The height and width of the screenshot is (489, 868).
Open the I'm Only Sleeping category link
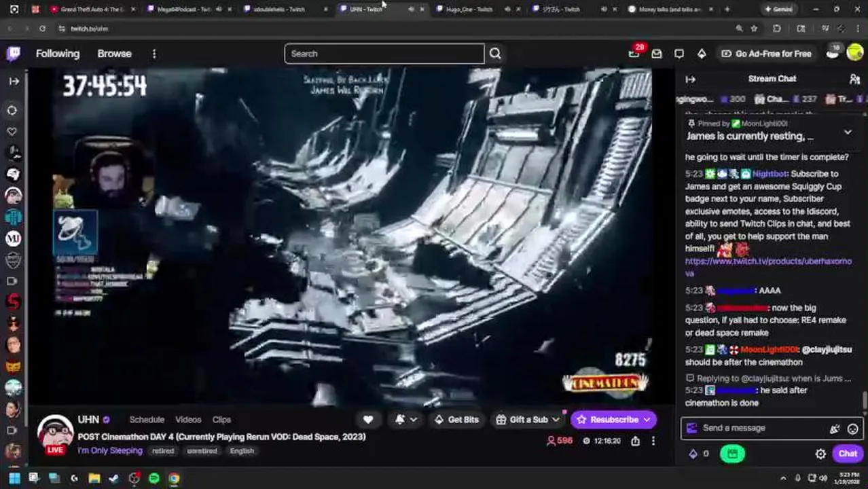[110, 451]
